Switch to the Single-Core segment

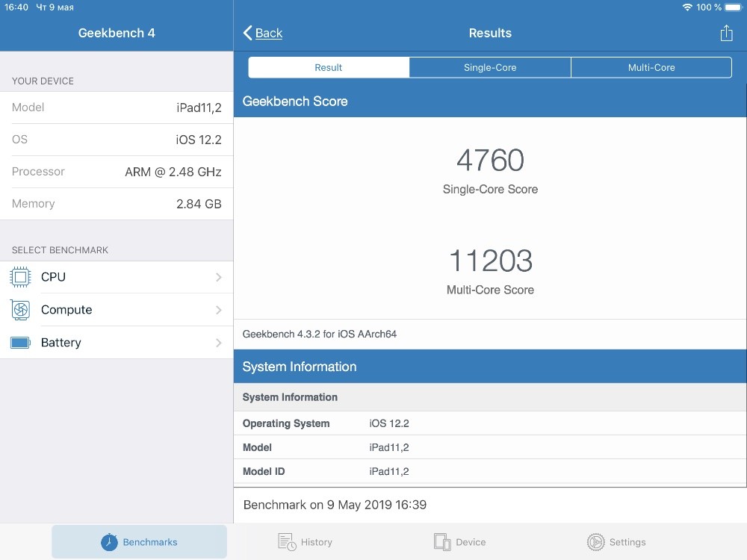pyautogui.click(x=490, y=67)
